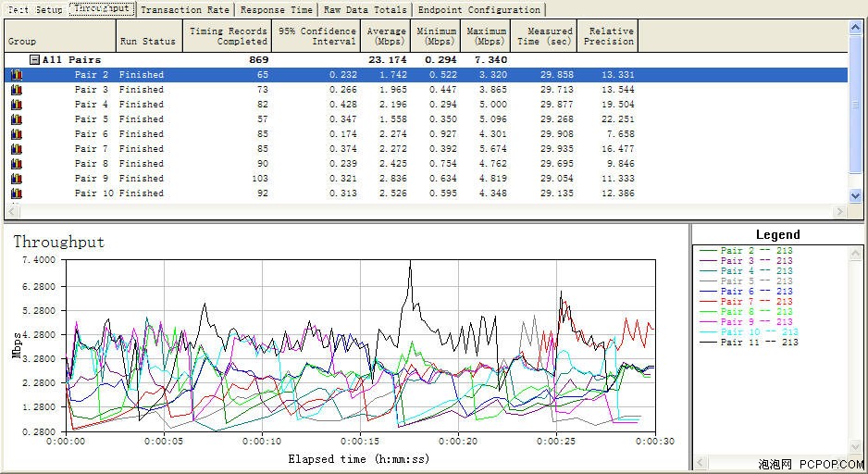Click the Pair 2 row icon
Screen dimensions: 868x474
pyautogui.click(x=16, y=75)
